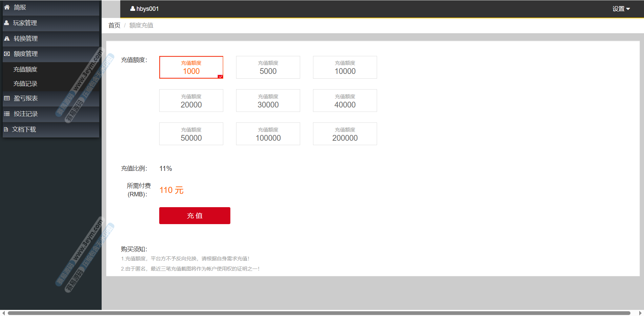This screenshot has width=644, height=316.
Task: Click the user icon next to hbys001
Action: click(x=132, y=8)
